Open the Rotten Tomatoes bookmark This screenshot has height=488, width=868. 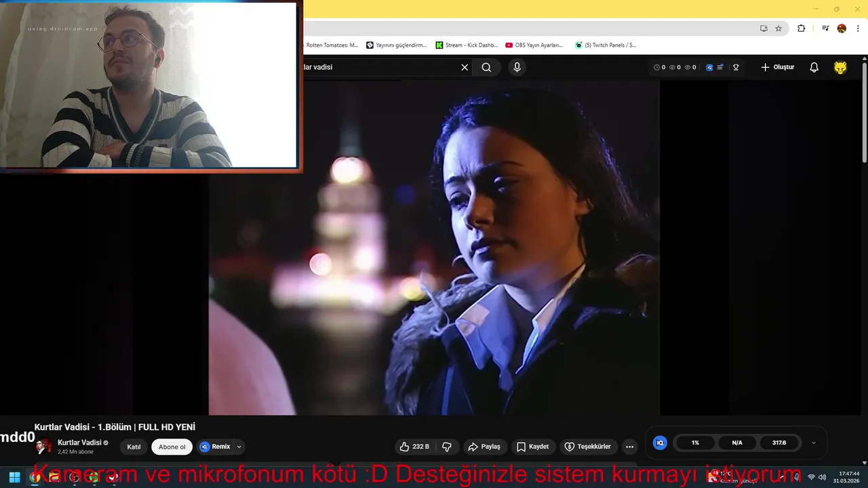pyautogui.click(x=332, y=45)
